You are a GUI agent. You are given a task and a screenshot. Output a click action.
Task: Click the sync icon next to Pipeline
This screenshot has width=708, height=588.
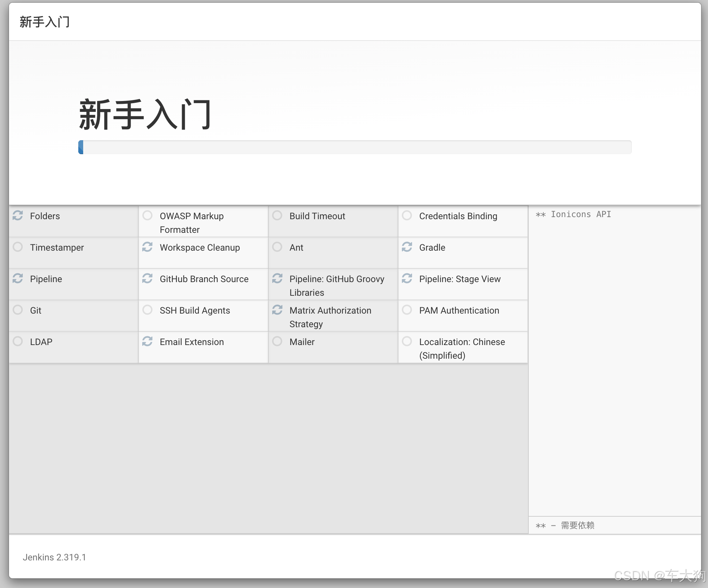tap(18, 278)
